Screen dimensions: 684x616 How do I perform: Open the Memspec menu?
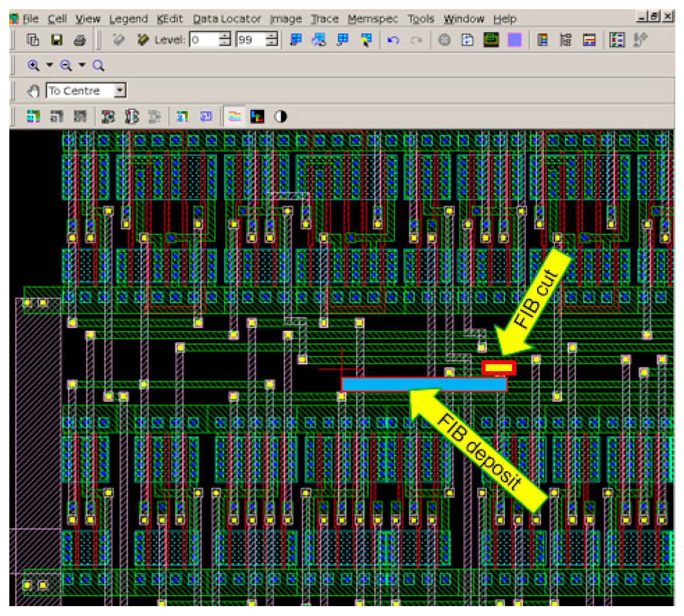point(373,19)
